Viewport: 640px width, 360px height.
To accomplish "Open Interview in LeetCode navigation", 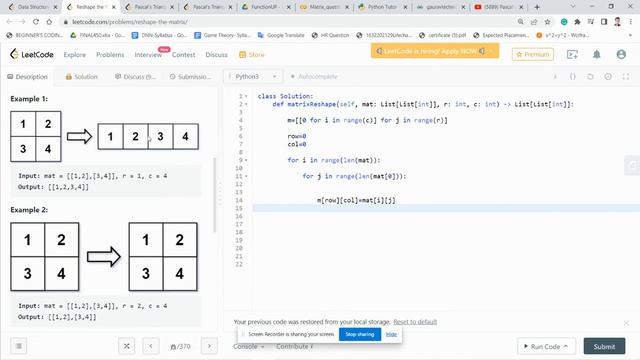I will [x=148, y=55].
